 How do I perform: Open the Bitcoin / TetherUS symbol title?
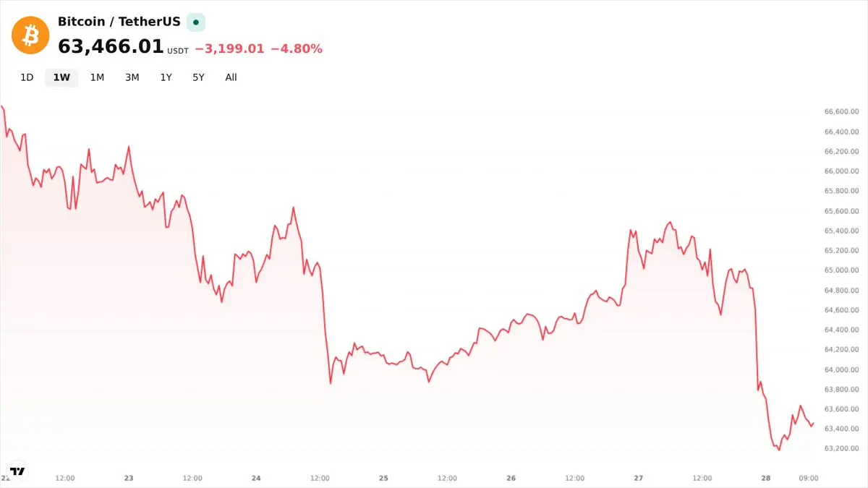point(119,22)
